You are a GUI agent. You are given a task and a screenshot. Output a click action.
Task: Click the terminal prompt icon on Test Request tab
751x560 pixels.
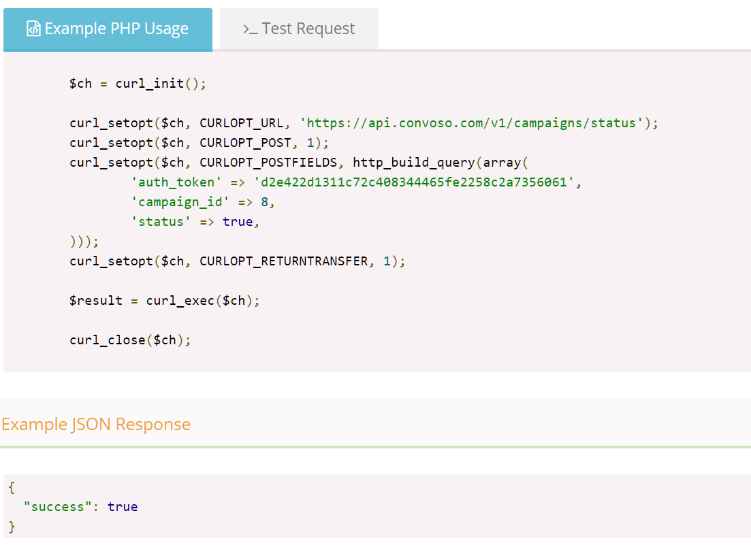coord(250,29)
